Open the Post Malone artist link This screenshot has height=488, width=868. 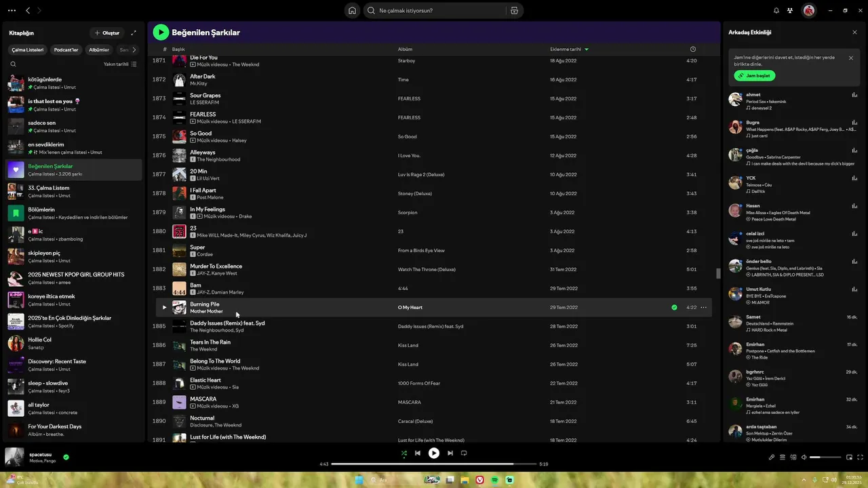coord(212,197)
